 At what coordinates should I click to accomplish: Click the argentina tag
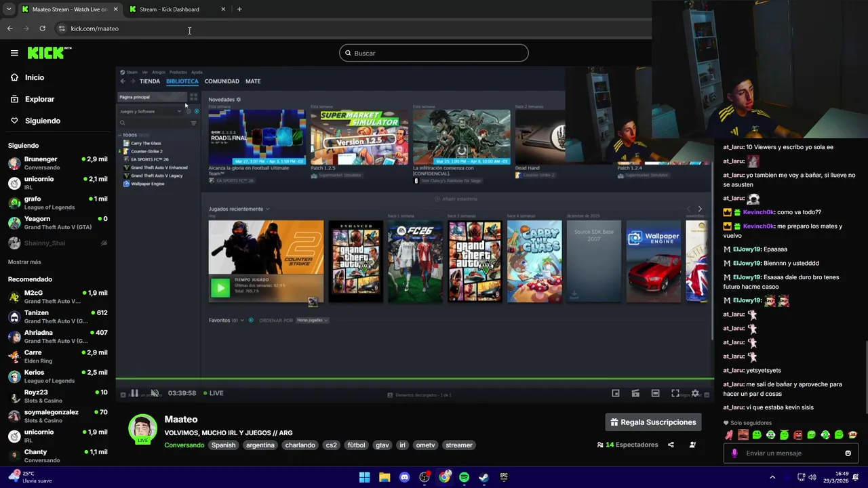coord(260,445)
